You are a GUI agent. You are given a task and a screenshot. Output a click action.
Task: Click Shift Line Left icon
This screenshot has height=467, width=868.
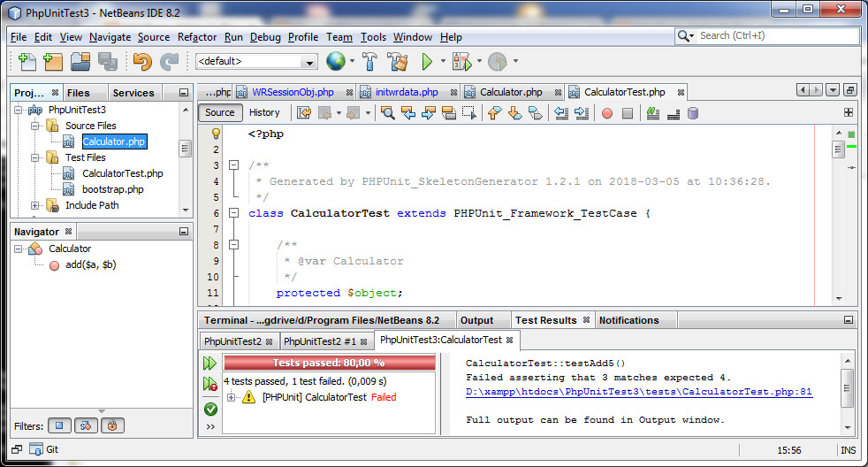click(x=561, y=113)
